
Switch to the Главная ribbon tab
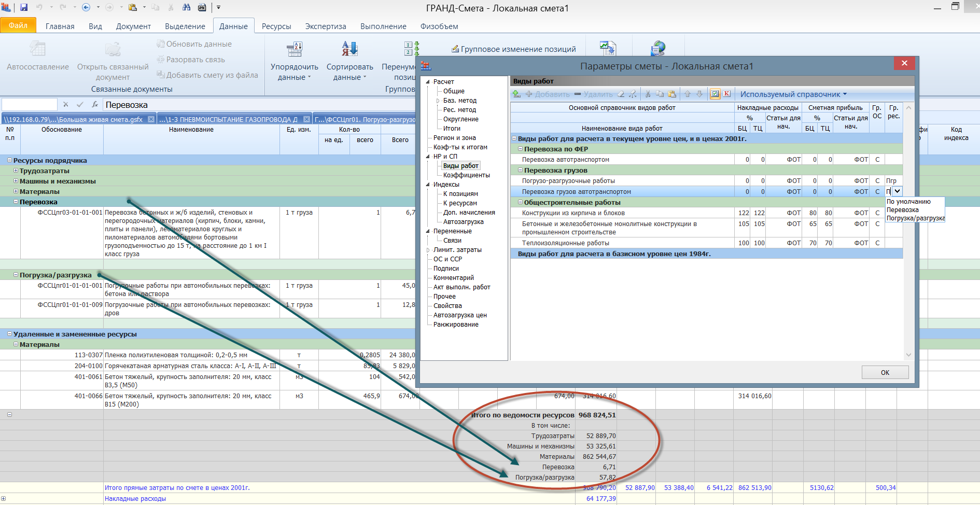[x=60, y=26]
